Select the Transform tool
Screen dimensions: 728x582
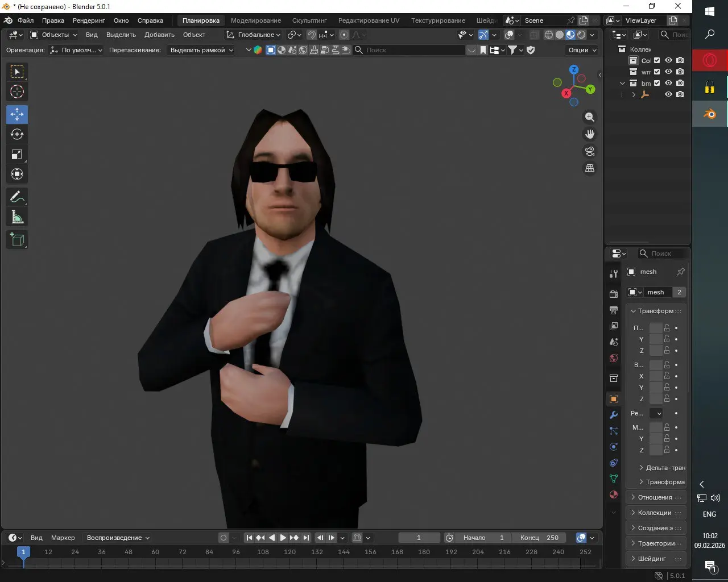click(17, 174)
